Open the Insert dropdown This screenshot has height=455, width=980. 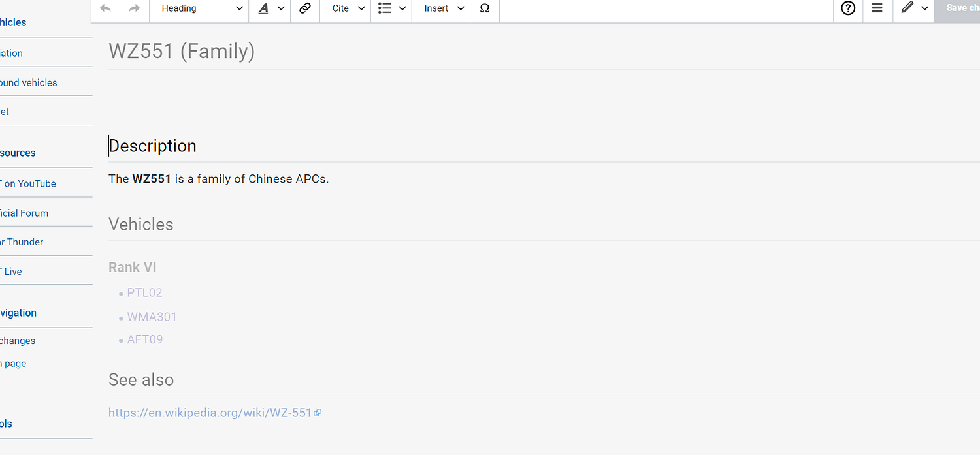(x=441, y=8)
